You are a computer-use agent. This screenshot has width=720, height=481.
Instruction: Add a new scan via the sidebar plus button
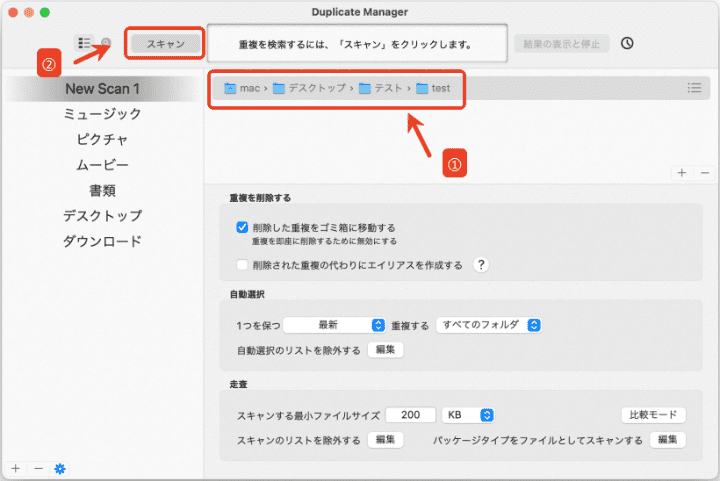[16, 468]
